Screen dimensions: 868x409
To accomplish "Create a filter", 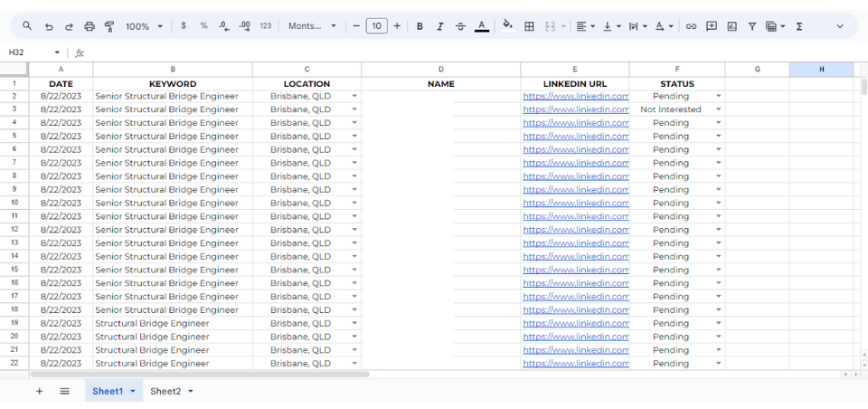I will [751, 26].
